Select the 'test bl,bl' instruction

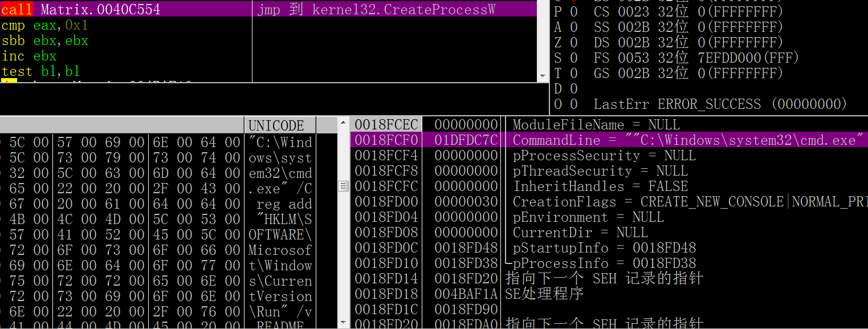(x=41, y=71)
